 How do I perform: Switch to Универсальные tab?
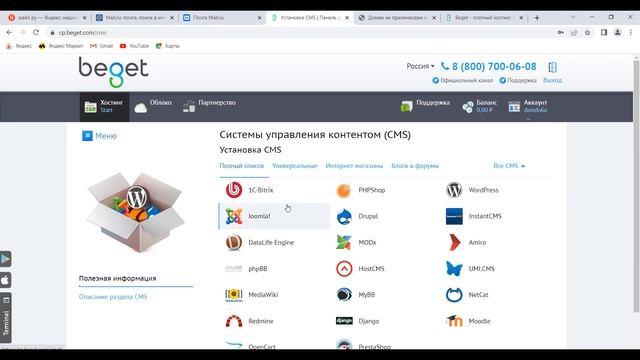(x=295, y=166)
